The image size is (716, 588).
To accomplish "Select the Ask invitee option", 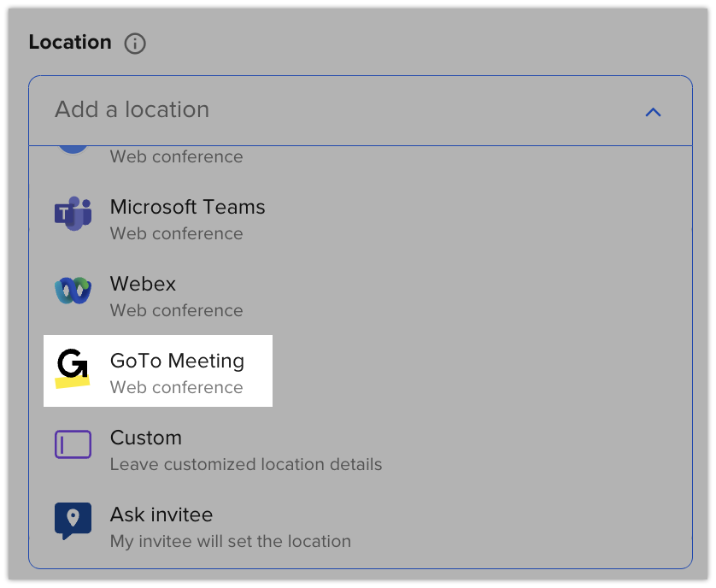I will pos(361,526).
